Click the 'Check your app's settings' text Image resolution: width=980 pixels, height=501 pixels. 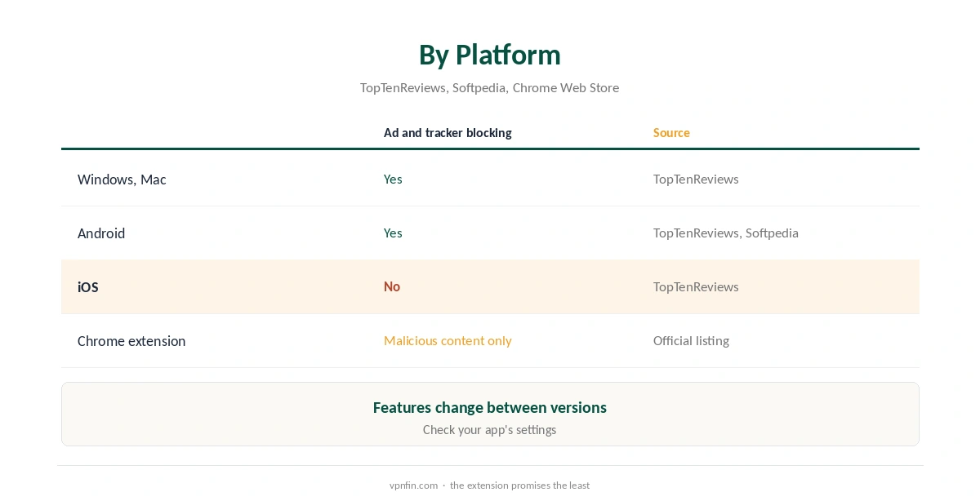click(490, 430)
